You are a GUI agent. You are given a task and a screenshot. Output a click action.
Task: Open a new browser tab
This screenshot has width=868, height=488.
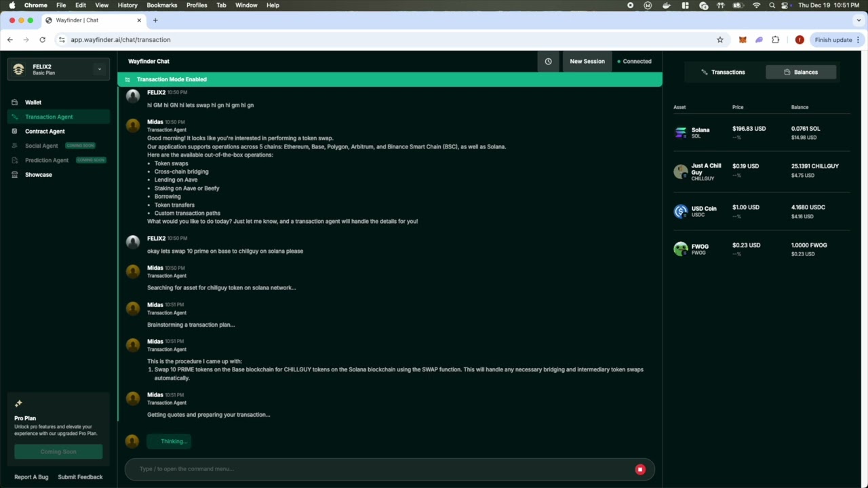click(x=155, y=20)
